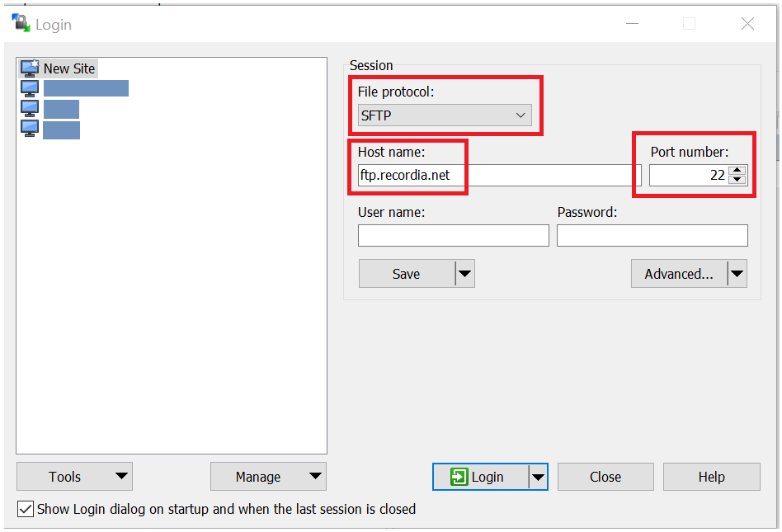Click the "Port number:" label
Image resolution: width=782 pixels, height=532 pixels.
(690, 152)
